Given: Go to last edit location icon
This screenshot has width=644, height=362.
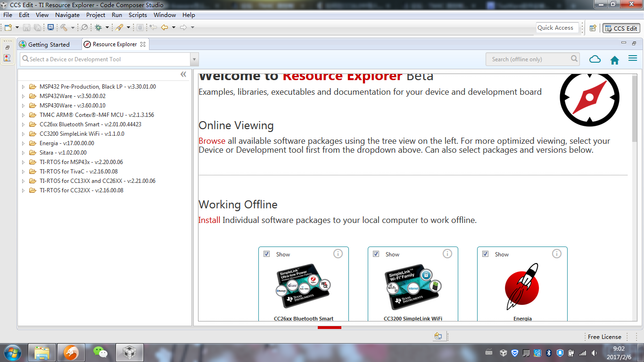Looking at the screenshot, I should click(x=153, y=28).
